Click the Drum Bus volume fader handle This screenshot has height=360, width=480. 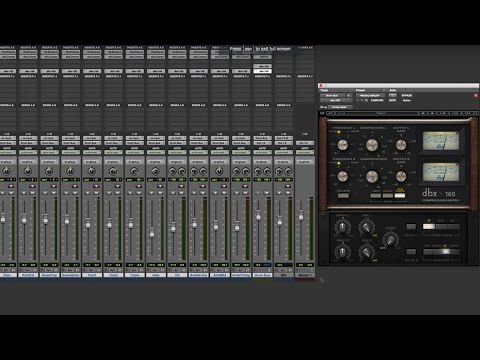pos(258,216)
